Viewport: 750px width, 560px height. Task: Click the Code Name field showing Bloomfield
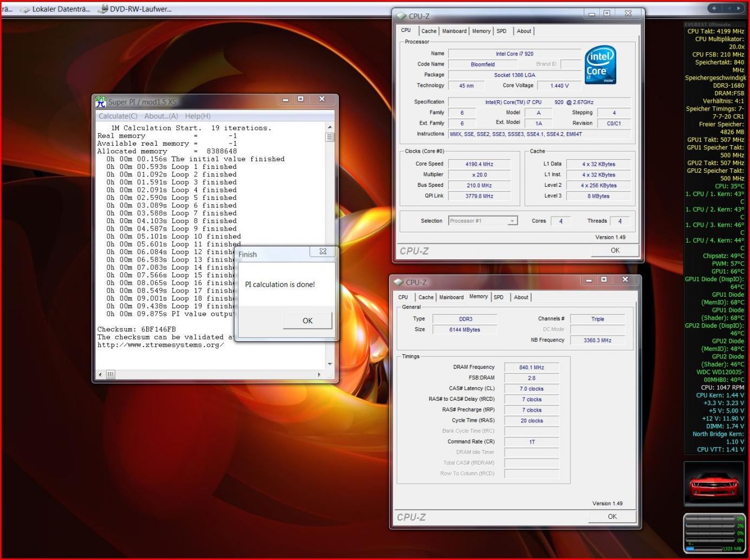click(x=482, y=64)
